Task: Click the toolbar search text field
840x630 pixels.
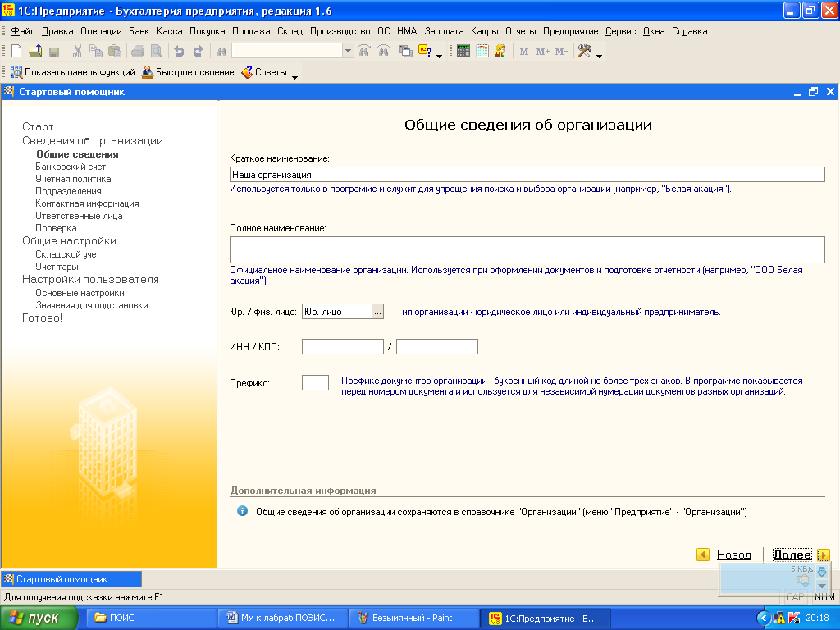Action: [287, 52]
